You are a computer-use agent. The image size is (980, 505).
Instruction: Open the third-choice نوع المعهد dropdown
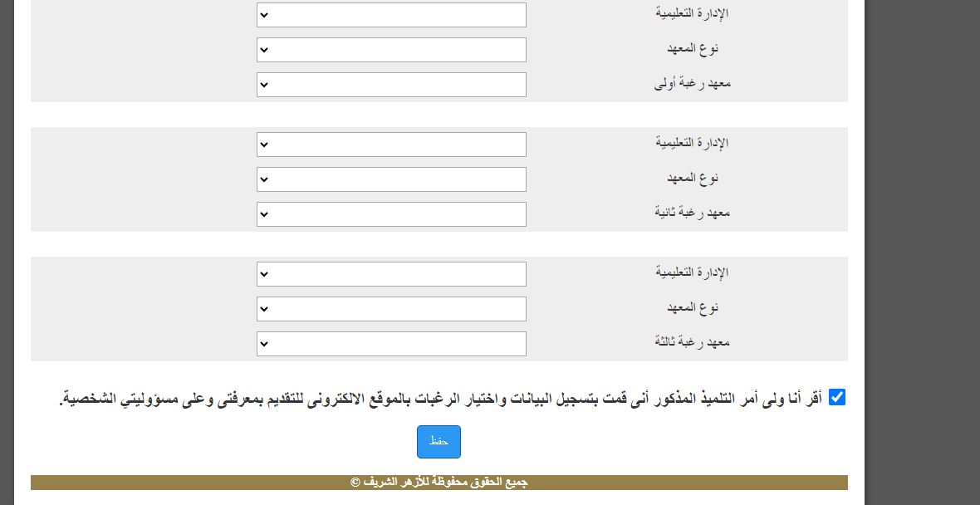coord(391,309)
